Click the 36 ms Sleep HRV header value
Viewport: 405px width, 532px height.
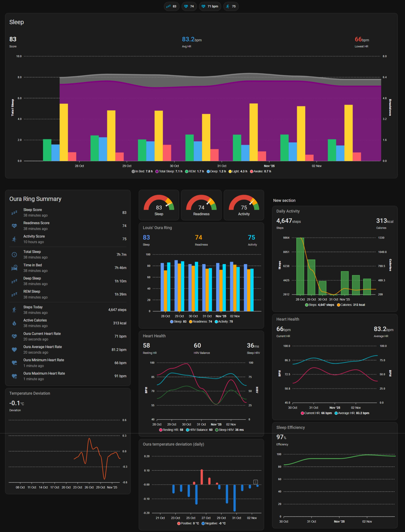253,345
